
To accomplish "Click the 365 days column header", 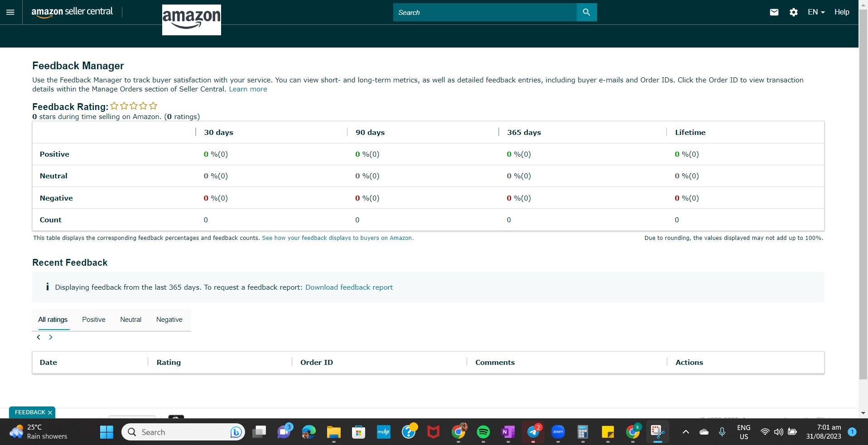I will [x=524, y=133].
